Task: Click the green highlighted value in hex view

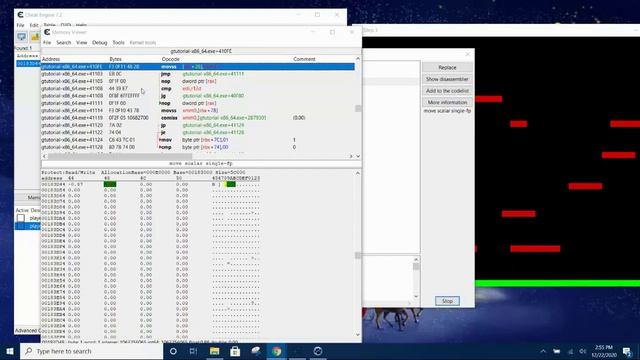Action: 110,184
